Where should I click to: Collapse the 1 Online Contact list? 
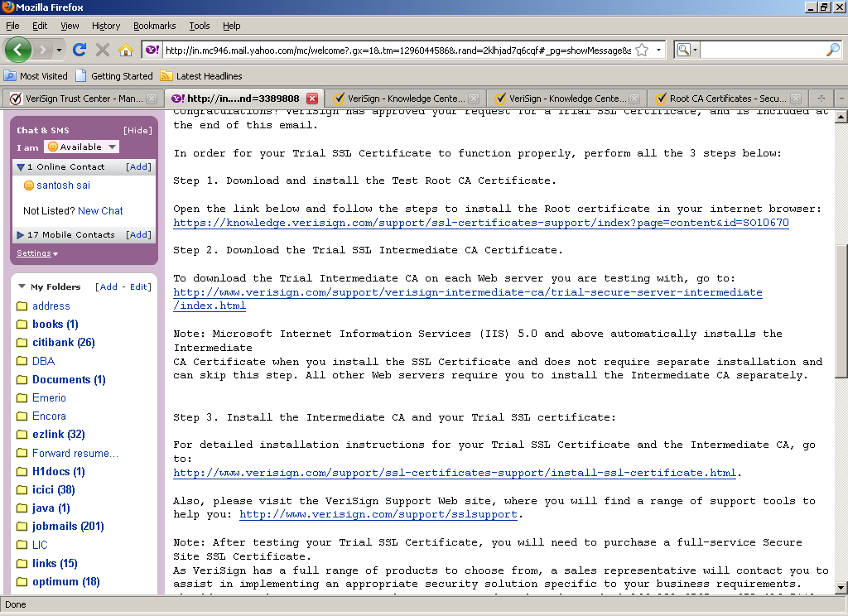[21, 167]
